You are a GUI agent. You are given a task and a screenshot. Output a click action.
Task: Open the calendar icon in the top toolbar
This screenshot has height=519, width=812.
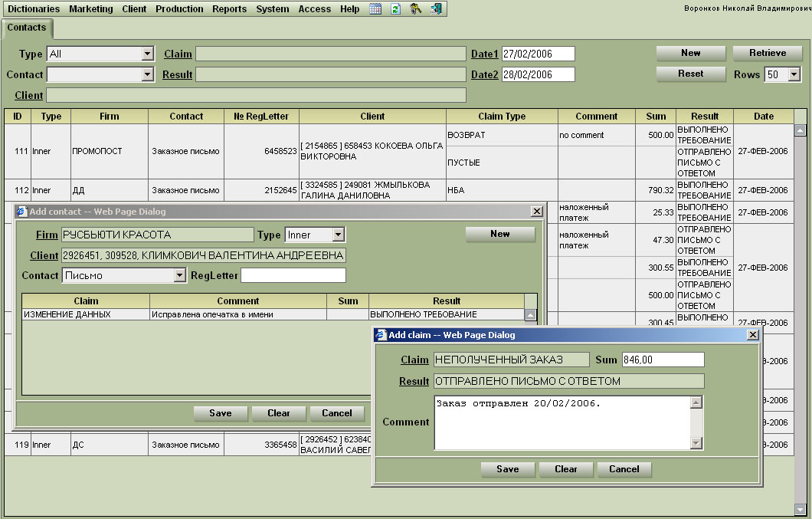coord(375,8)
